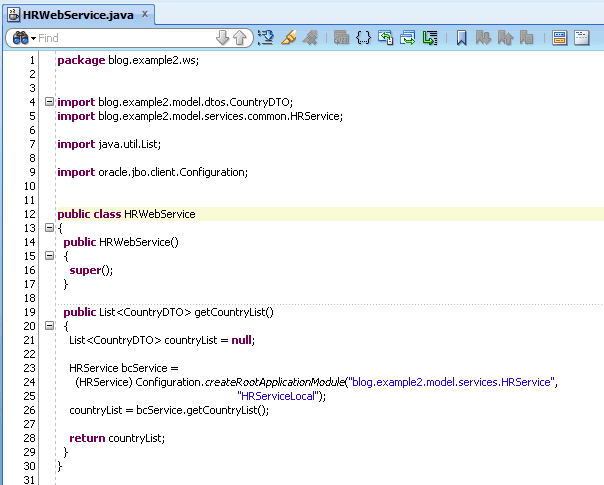Viewport: 604px width, 485px height.
Task: Collapse the HRWebService class body
Action: point(49,228)
